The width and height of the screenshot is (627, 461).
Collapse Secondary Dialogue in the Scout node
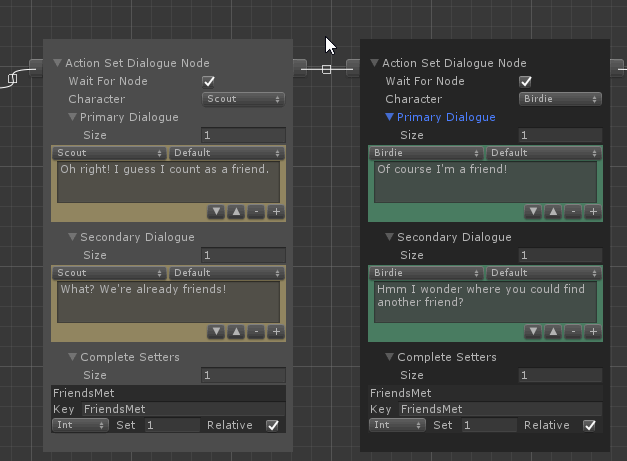coord(72,237)
